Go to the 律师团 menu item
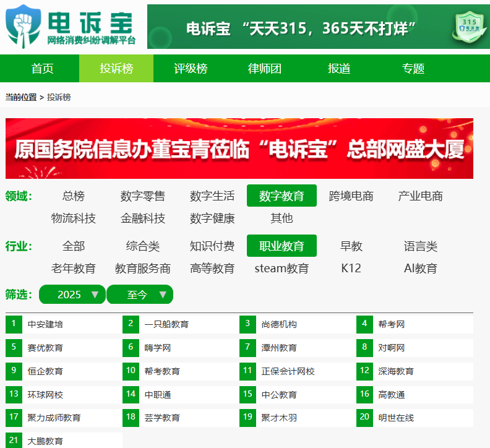The width and height of the screenshot is (490, 448). coord(265,69)
